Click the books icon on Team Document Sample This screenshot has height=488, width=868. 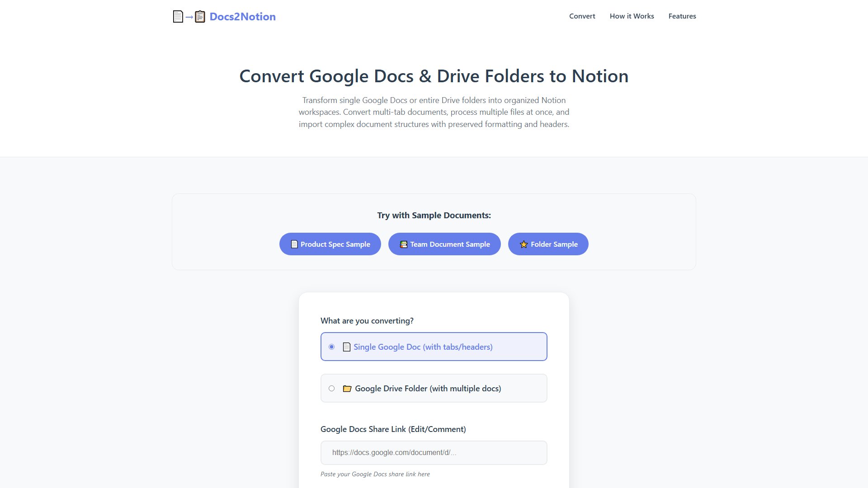tap(404, 244)
